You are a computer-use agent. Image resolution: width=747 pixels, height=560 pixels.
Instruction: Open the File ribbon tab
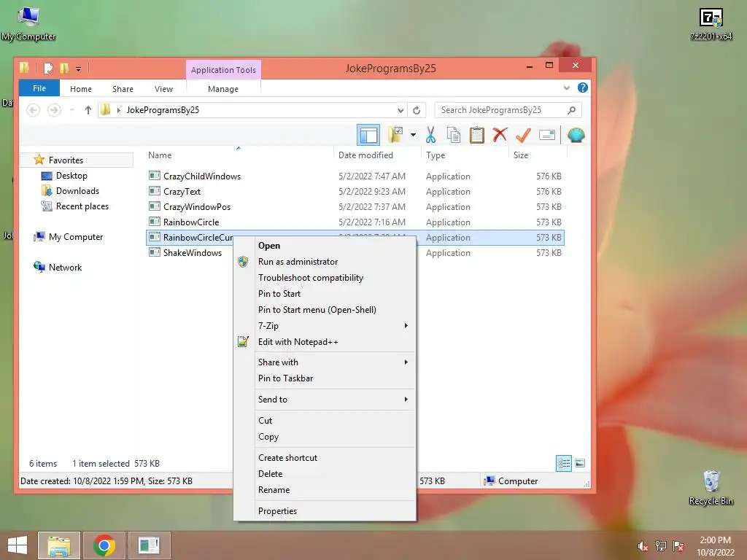(x=39, y=88)
